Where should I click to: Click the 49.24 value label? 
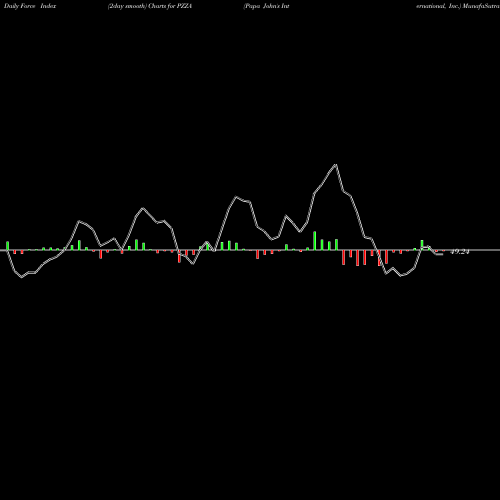click(x=460, y=252)
